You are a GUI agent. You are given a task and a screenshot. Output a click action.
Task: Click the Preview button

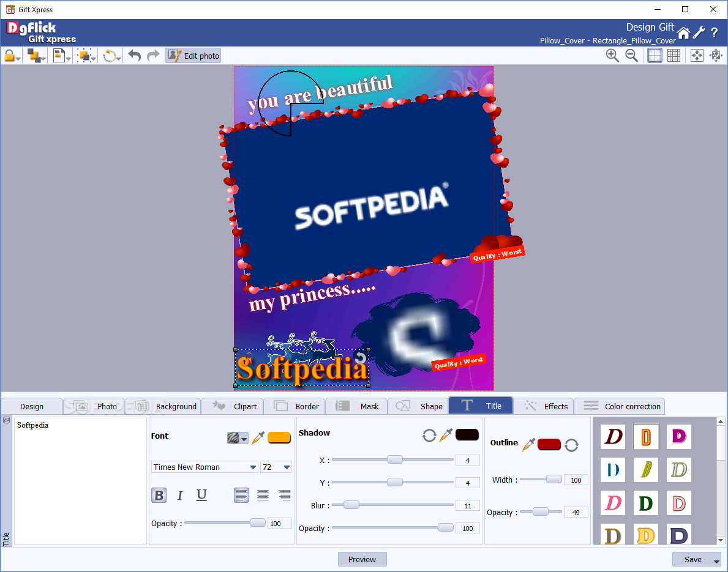click(x=362, y=559)
